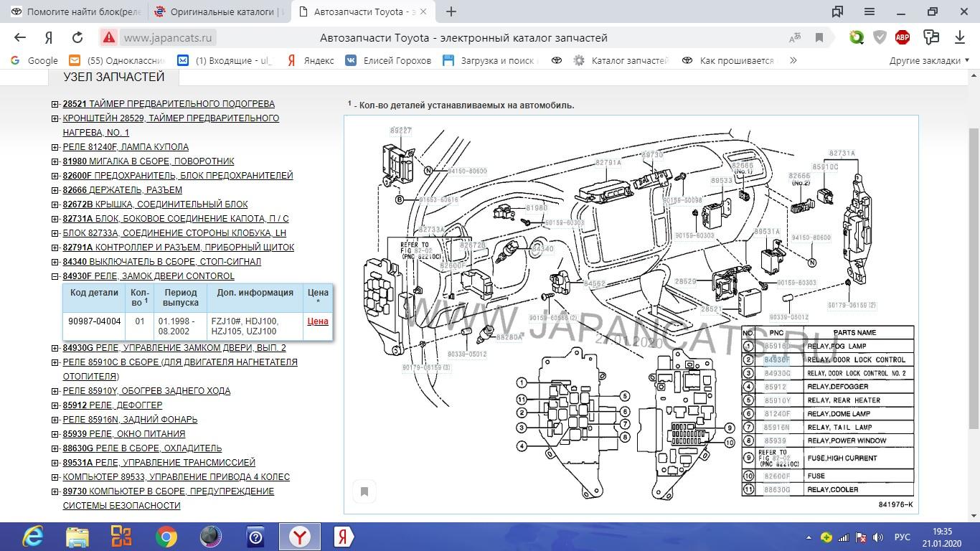Open the Загрузка и поиск bookmark
The height and width of the screenshot is (551, 980).
point(491,60)
